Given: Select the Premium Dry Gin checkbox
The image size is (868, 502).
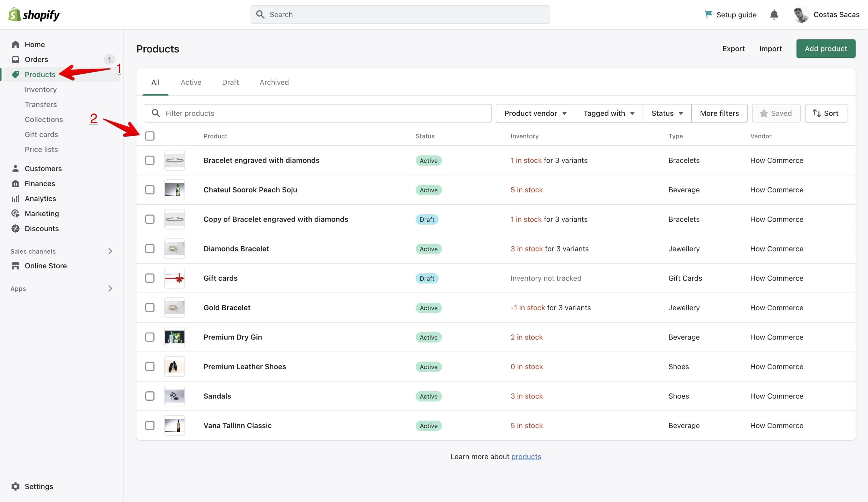Looking at the screenshot, I should coord(150,337).
